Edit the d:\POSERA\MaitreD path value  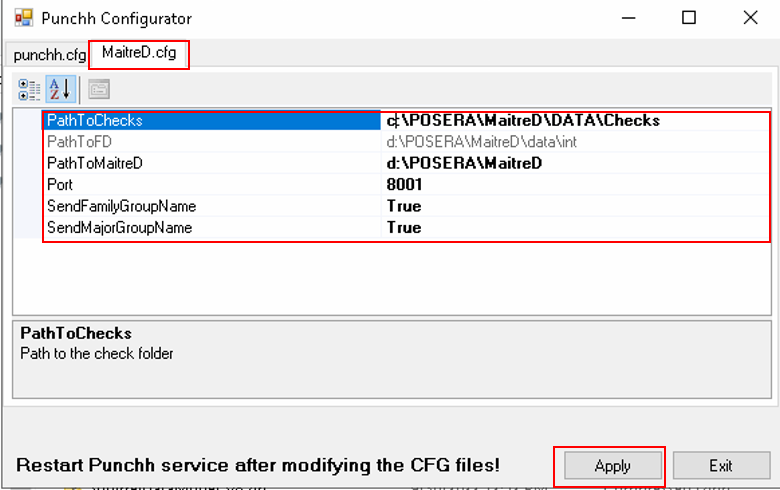coord(464,164)
